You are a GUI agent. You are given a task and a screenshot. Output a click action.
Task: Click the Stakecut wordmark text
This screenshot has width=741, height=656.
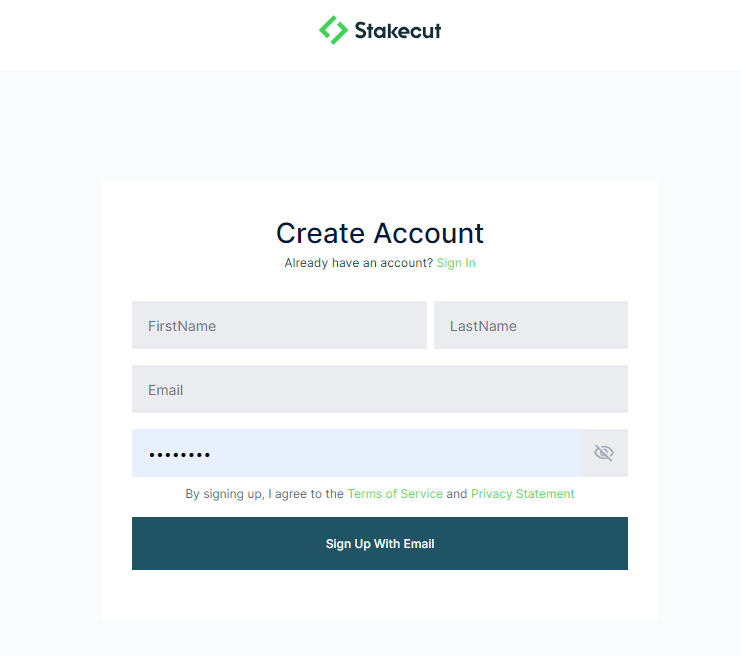click(398, 31)
